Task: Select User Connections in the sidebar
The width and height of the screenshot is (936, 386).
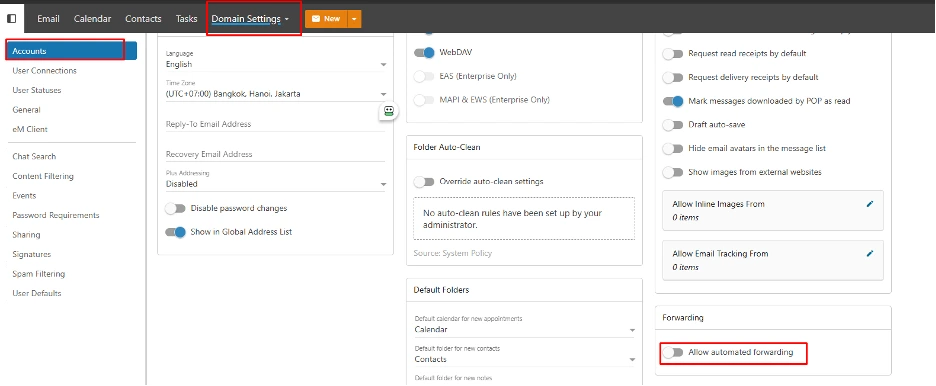Action: click(x=45, y=71)
